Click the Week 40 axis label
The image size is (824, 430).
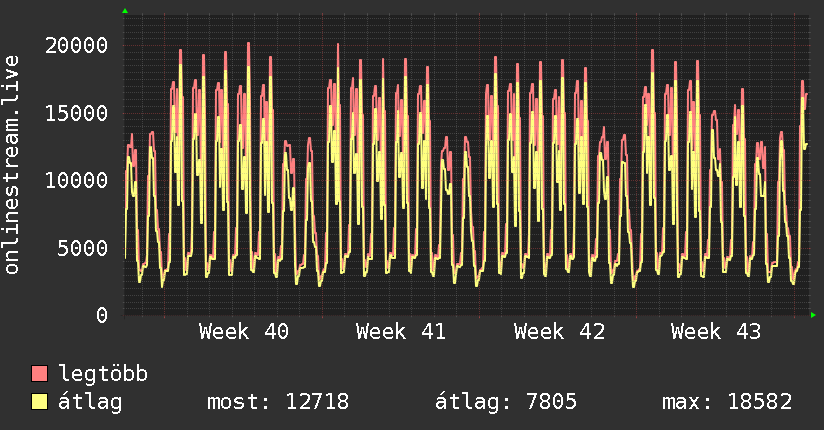244,331
